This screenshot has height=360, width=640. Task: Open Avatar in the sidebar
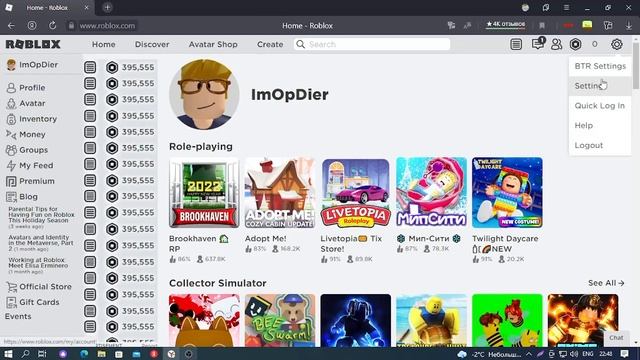[x=26, y=103]
